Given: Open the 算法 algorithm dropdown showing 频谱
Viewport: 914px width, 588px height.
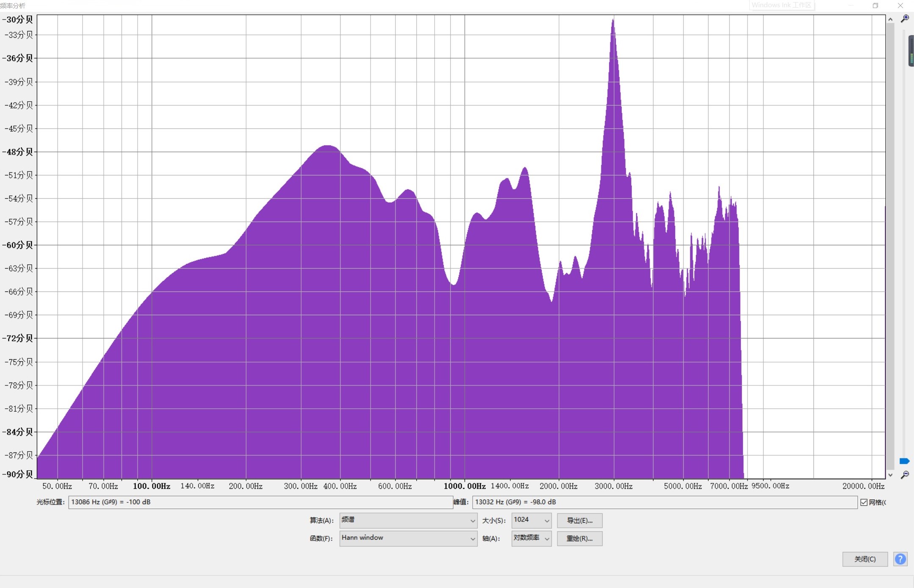Looking at the screenshot, I should (408, 520).
